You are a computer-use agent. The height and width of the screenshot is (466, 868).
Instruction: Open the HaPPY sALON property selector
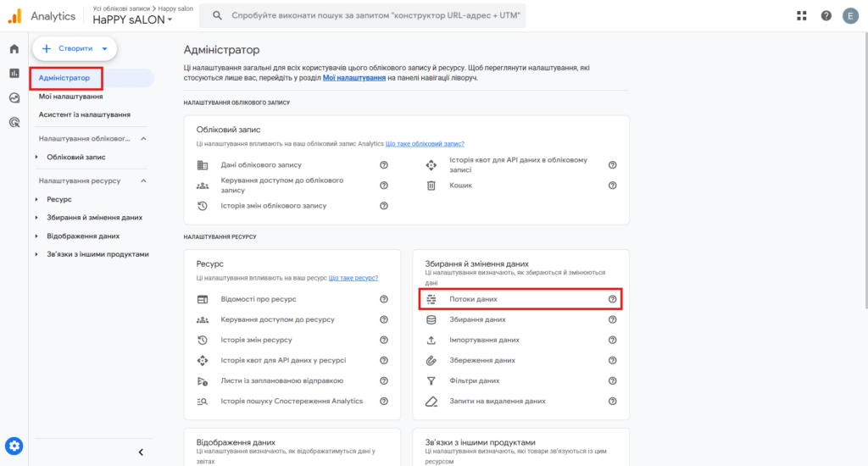coord(133,20)
